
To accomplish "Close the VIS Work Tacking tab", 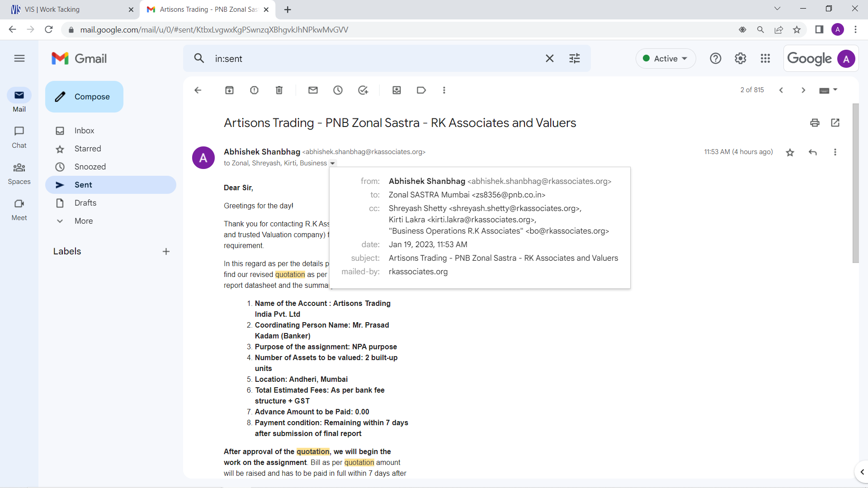I will click(131, 9).
